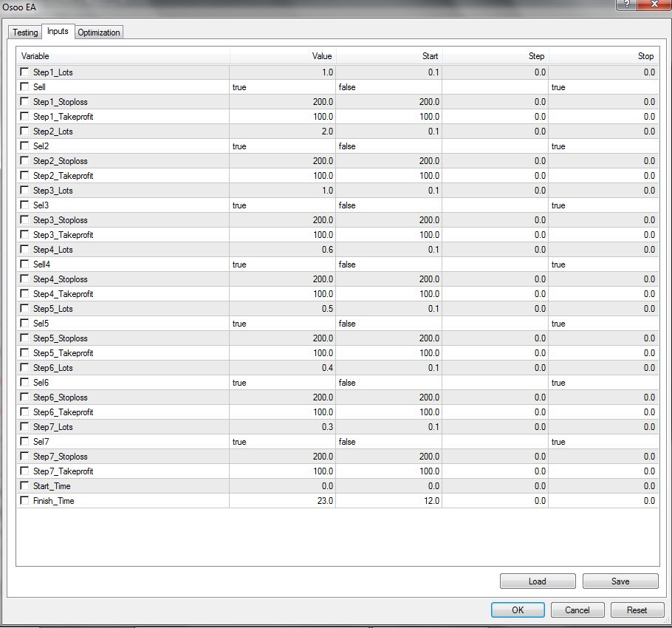Tick the Sel2 checkbox
The image size is (672, 628).
point(25,146)
